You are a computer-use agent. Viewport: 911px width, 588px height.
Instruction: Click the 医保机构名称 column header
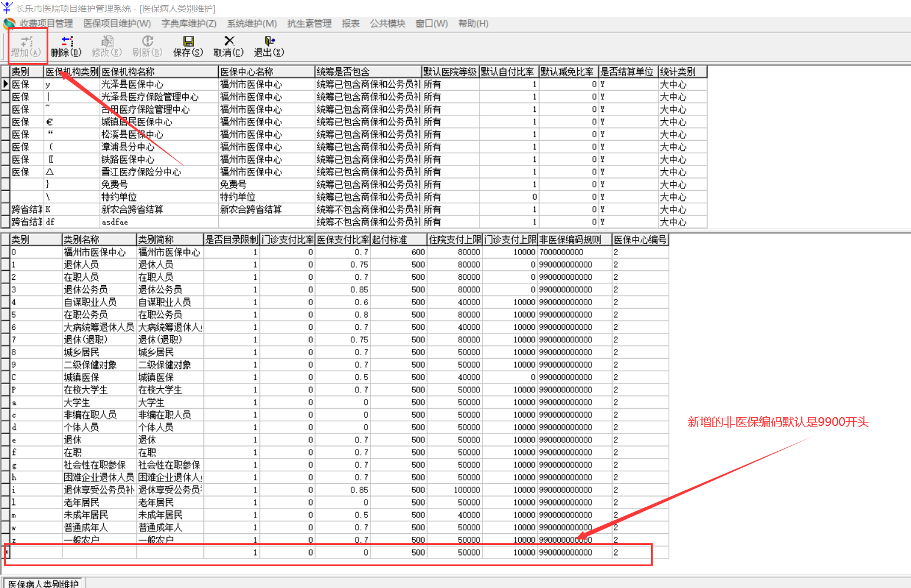[159, 72]
